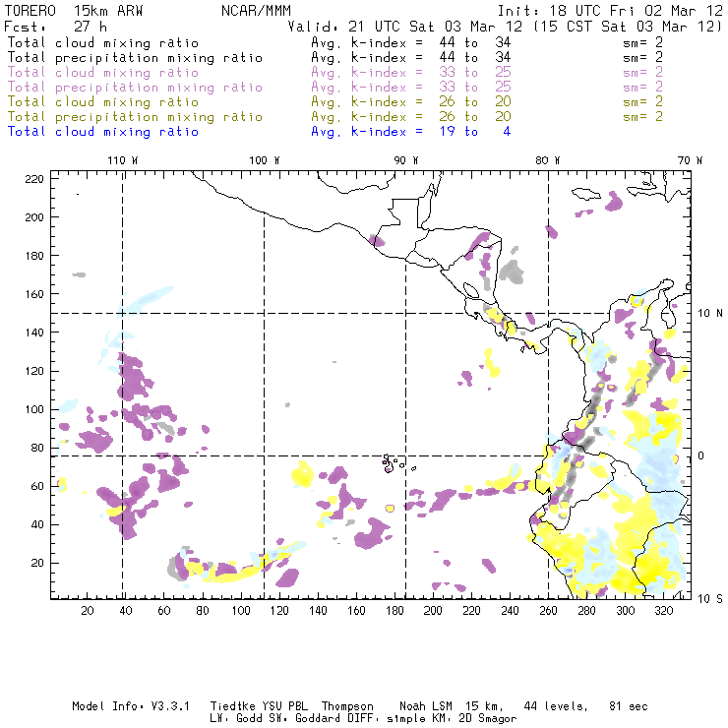Click the "TORERO 15km ARW" title text
The width and height of the screenshot is (728, 728).
[74, 11]
